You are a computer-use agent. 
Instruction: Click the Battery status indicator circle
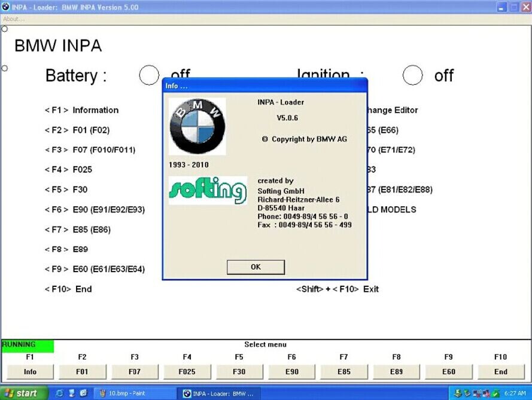coord(149,75)
